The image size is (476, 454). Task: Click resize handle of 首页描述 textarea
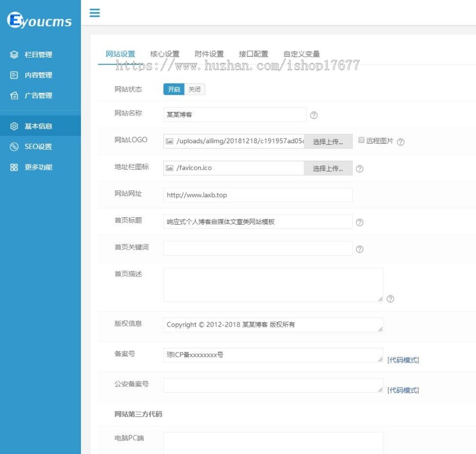point(380,299)
